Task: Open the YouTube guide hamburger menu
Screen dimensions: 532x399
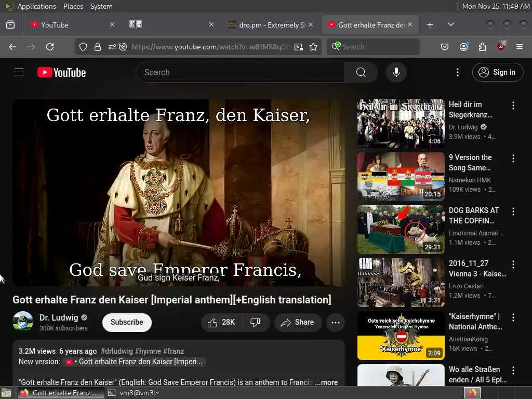Action: pos(18,72)
